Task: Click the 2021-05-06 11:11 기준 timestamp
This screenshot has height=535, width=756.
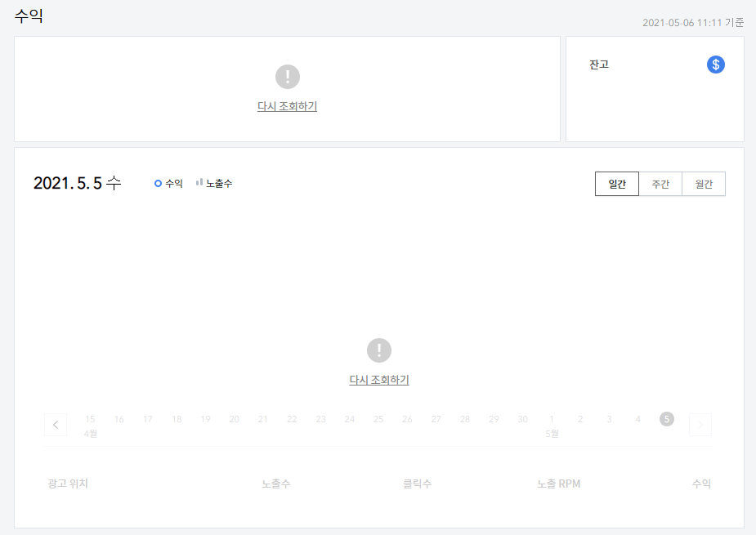Action: [x=693, y=23]
